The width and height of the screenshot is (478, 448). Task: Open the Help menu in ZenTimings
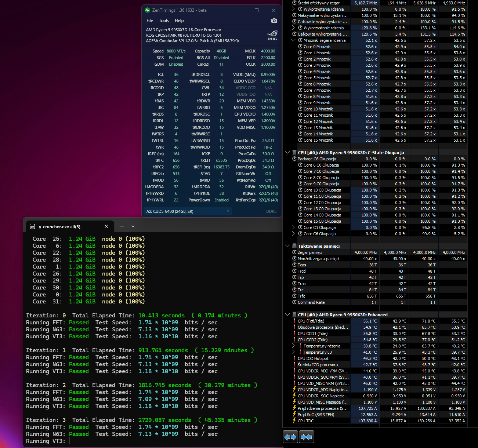[x=179, y=21]
